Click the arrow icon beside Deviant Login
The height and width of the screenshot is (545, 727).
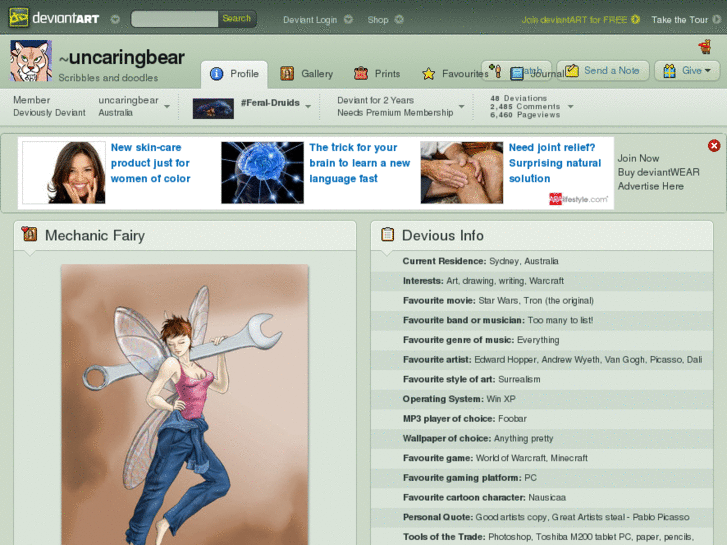(348, 19)
